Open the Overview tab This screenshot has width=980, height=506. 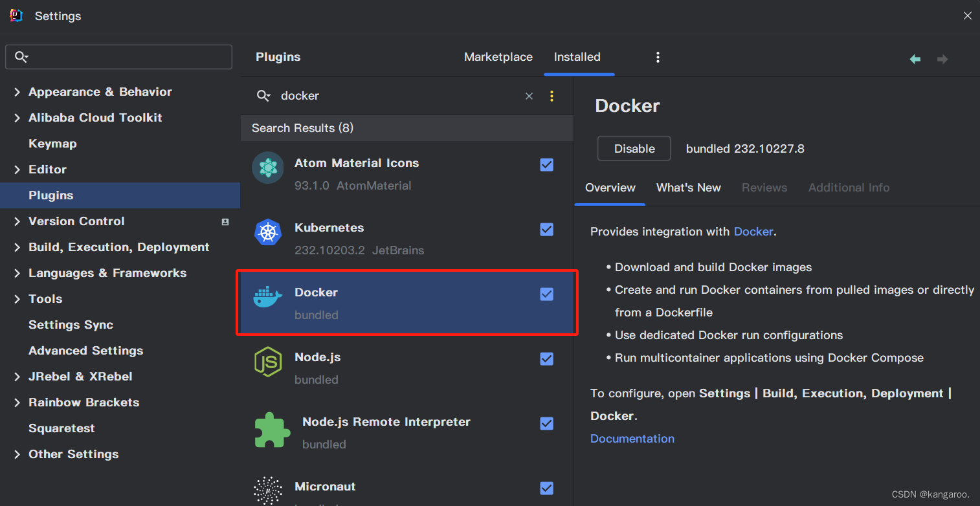click(x=610, y=188)
